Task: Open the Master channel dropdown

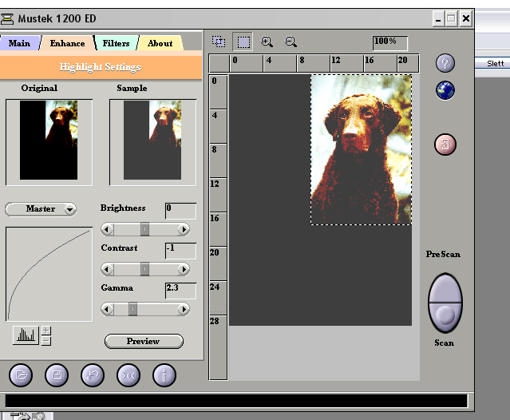Action: click(41, 209)
